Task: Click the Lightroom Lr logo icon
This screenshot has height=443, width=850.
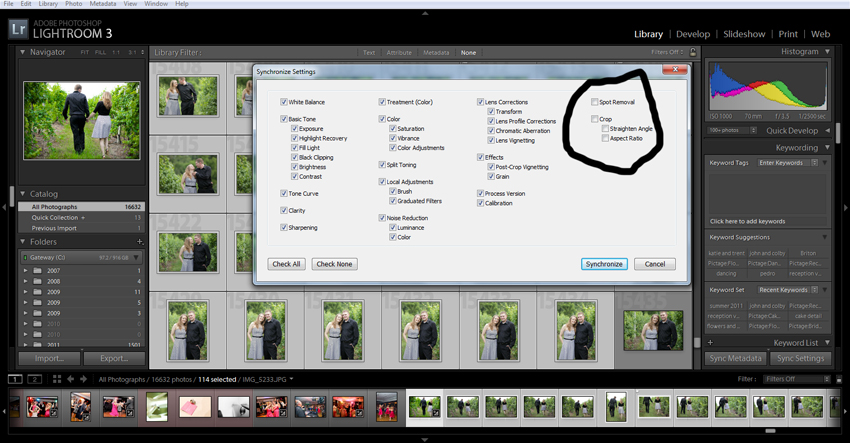Action: coord(18,29)
